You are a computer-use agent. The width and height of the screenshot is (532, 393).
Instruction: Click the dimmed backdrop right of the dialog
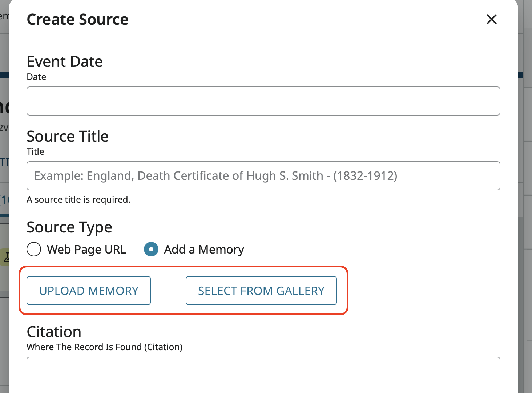525,182
